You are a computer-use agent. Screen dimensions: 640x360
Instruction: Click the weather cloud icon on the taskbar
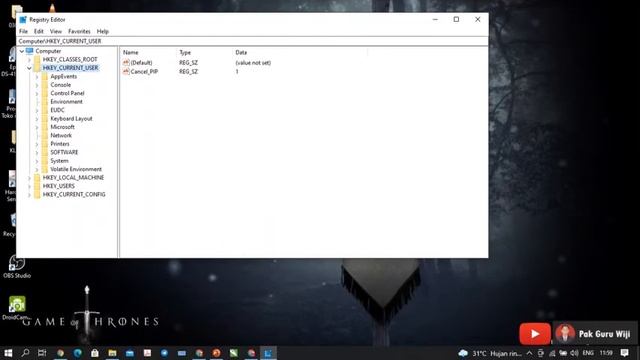point(463,353)
